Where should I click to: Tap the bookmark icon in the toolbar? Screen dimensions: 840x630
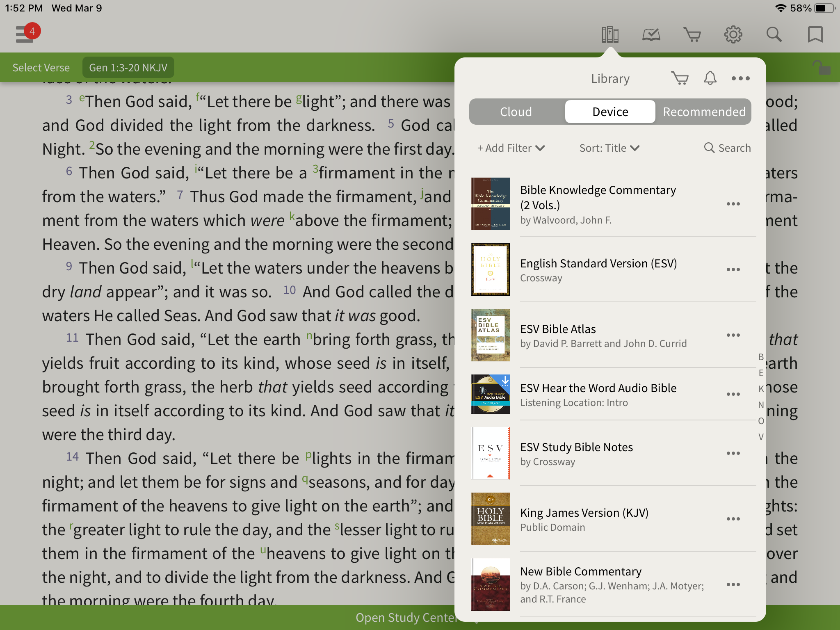click(x=815, y=34)
